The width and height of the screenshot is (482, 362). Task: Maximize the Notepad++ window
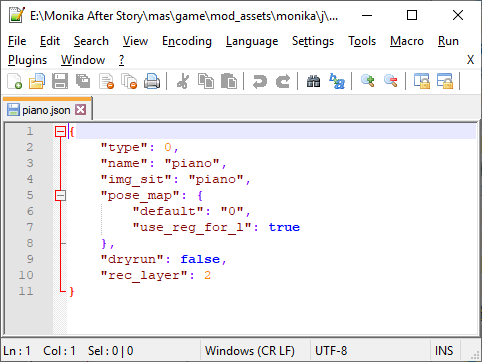coord(412,15)
